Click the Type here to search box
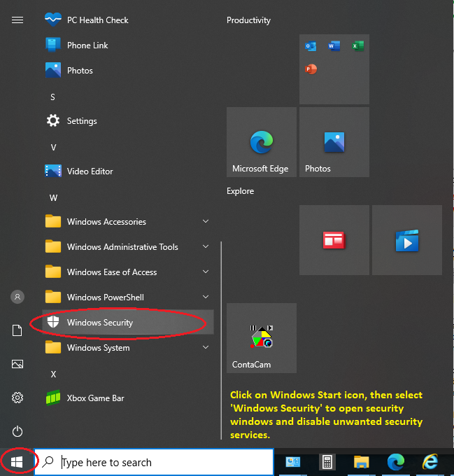 (x=154, y=462)
